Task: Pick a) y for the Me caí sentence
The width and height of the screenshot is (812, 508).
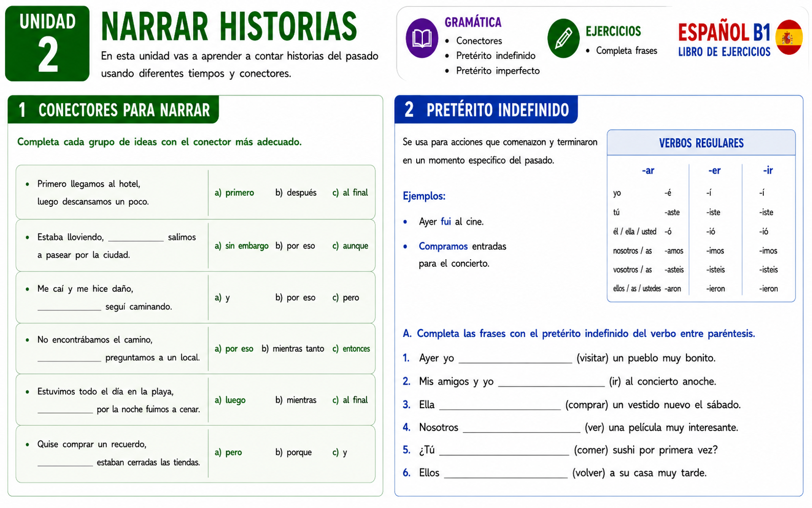Action: pyautogui.click(x=222, y=298)
